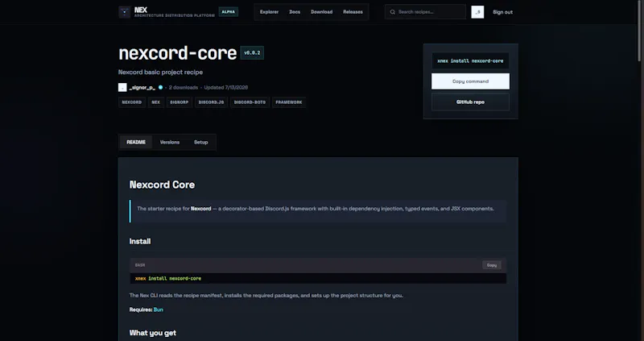Select the NEXCORD tag
644x341 pixels.
pos(132,102)
